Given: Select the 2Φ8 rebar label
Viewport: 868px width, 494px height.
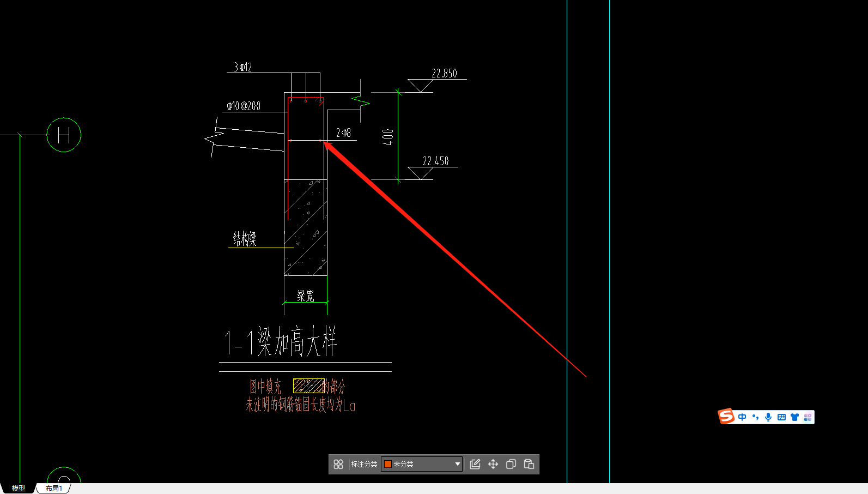Looking at the screenshot, I should [x=343, y=132].
